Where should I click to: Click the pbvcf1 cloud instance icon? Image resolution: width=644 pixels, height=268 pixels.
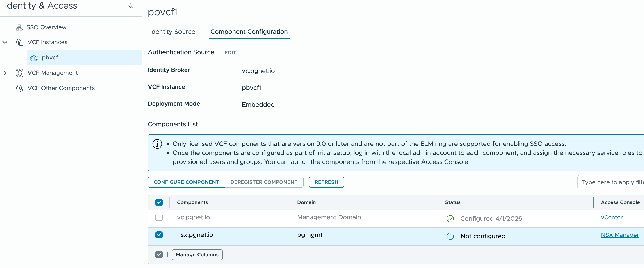(34, 58)
